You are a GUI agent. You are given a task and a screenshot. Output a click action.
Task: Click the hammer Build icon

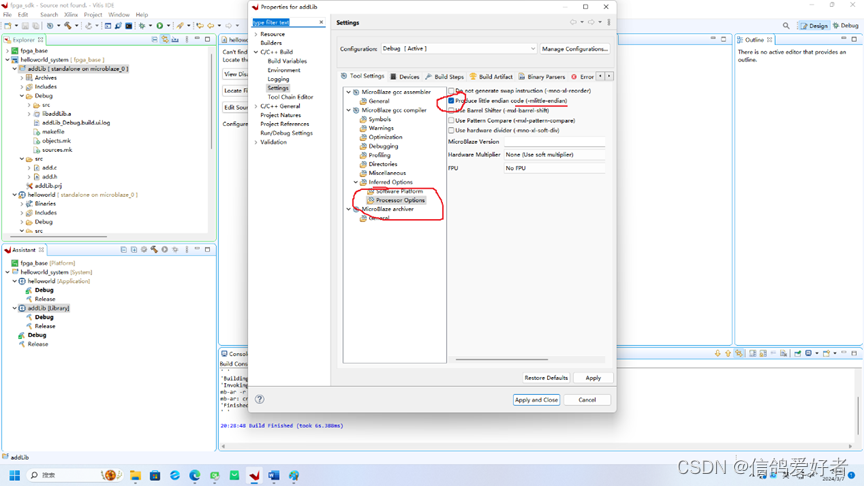(x=67, y=25)
